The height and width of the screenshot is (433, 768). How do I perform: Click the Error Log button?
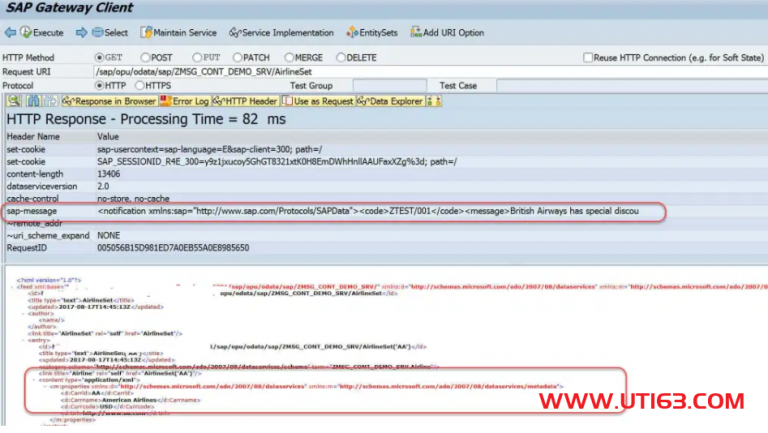click(184, 101)
